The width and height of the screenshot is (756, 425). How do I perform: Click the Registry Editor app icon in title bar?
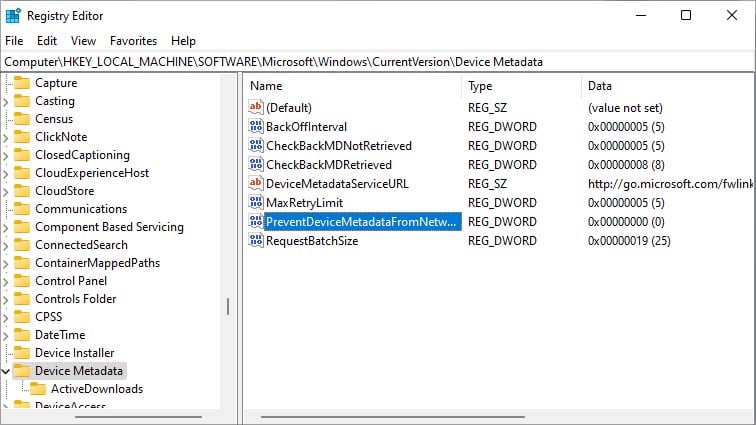tap(14, 15)
